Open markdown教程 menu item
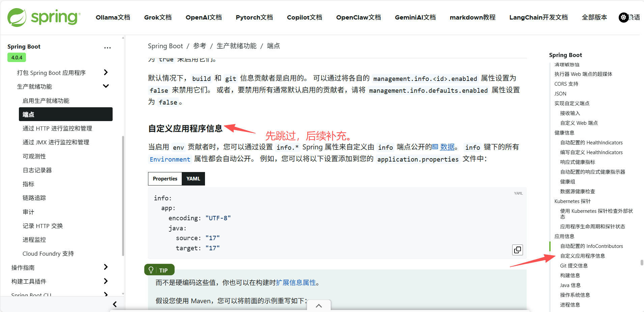Screen dimensions: 644x312 click(x=472, y=17)
